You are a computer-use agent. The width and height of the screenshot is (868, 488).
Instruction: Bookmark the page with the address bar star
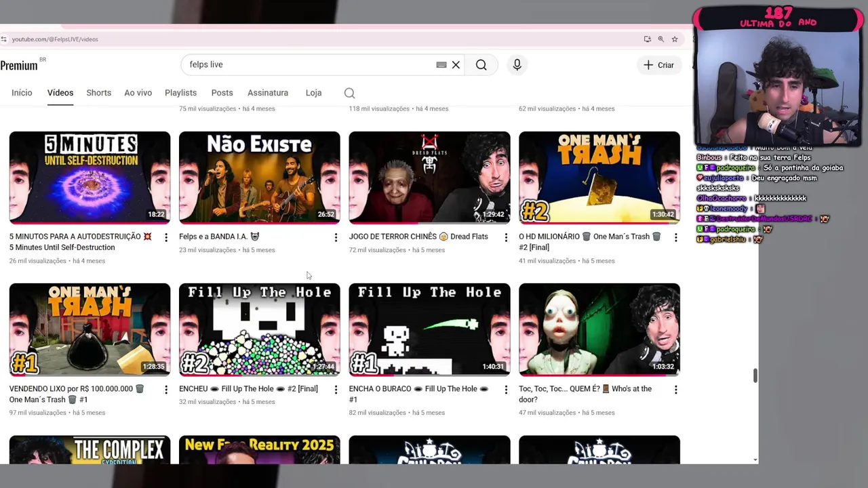coord(675,39)
